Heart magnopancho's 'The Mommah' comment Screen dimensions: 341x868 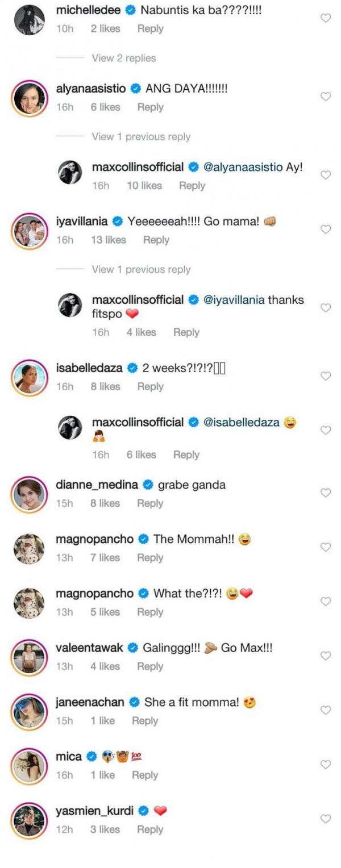(326, 547)
